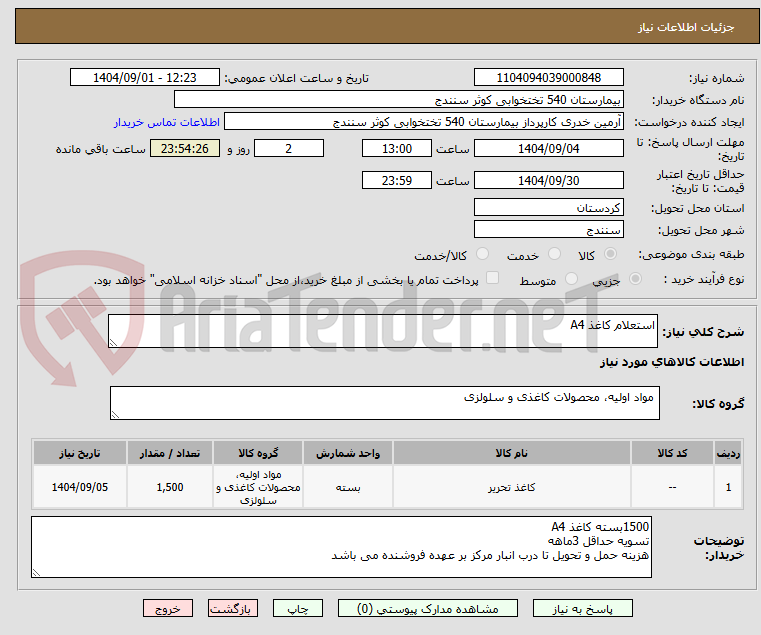Click the واحد شمارش column header
This screenshot has height=635, width=761.
[348, 453]
